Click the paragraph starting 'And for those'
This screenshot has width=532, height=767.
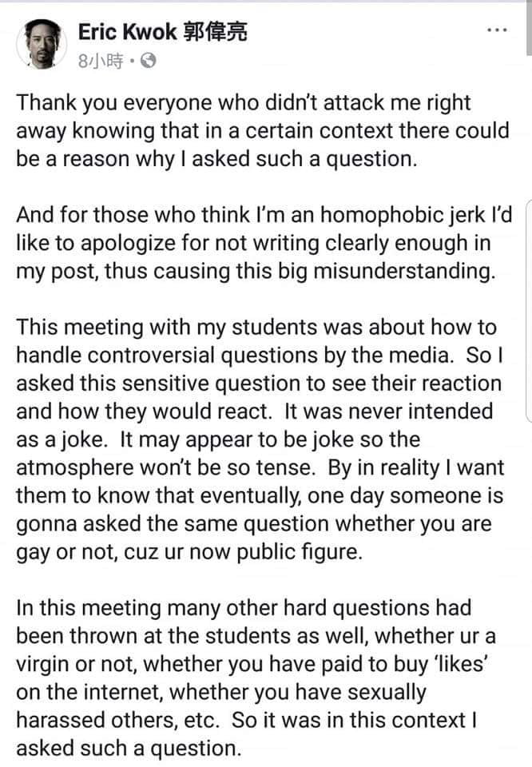(264, 243)
